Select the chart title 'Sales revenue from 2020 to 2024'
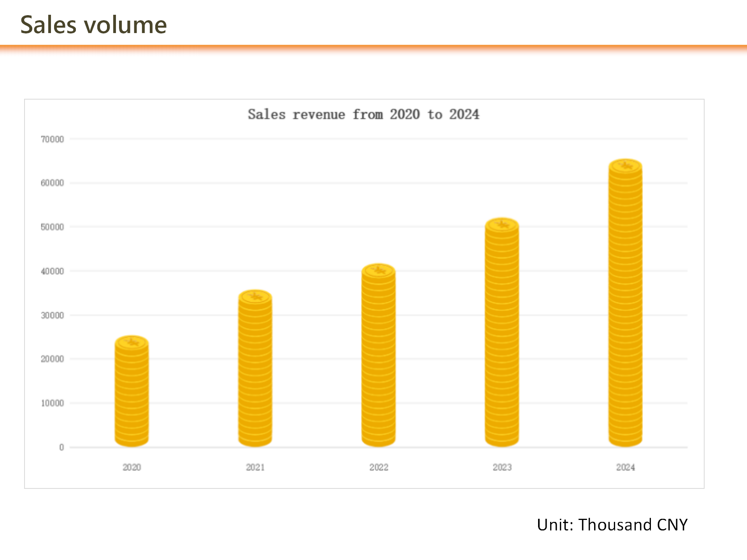Screen dimensions: 747x560 363,114
